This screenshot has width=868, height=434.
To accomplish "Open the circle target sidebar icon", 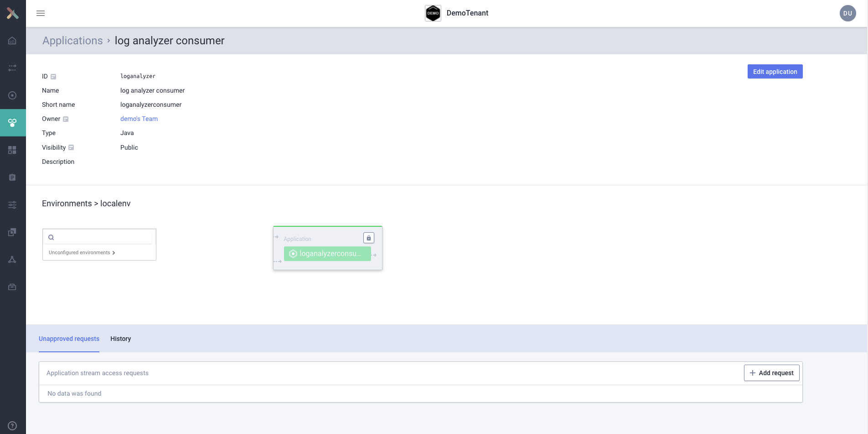I will click(x=12, y=95).
